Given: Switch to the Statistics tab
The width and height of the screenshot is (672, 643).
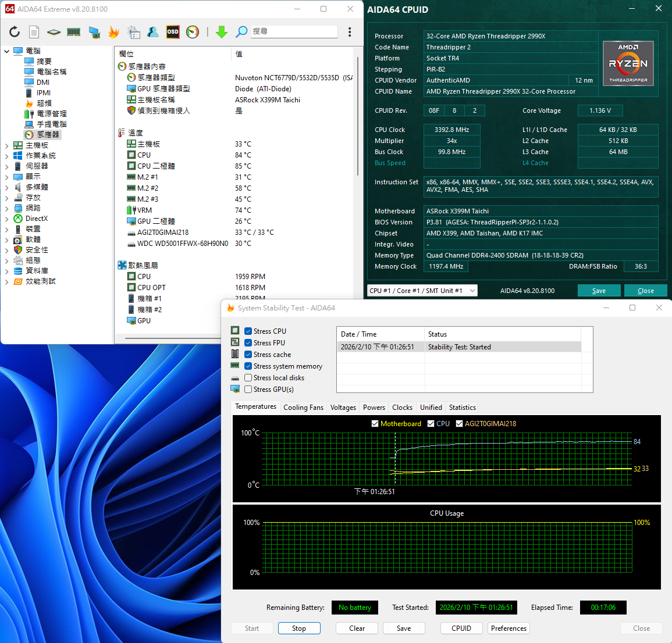Looking at the screenshot, I should click(x=463, y=408).
